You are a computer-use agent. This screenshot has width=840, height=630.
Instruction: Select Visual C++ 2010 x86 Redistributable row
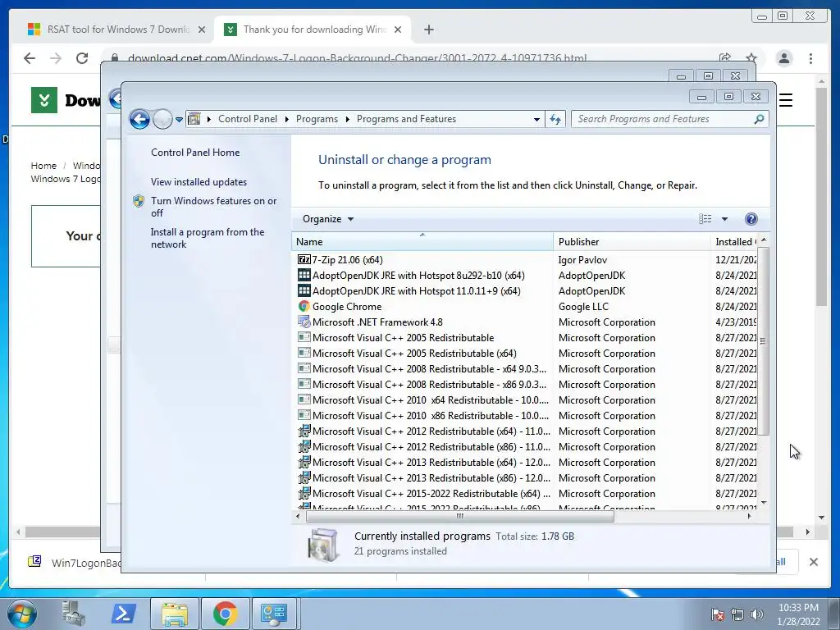coord(526,415)
